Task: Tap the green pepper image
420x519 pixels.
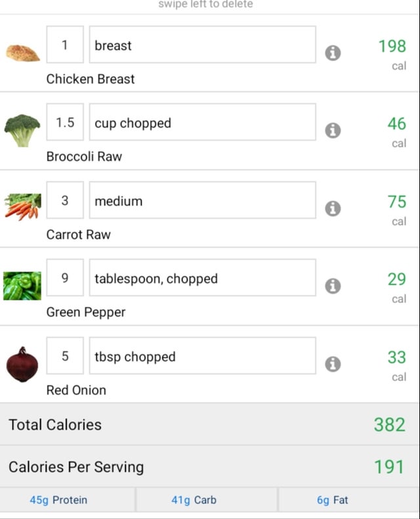Action: tap(22, 286)
